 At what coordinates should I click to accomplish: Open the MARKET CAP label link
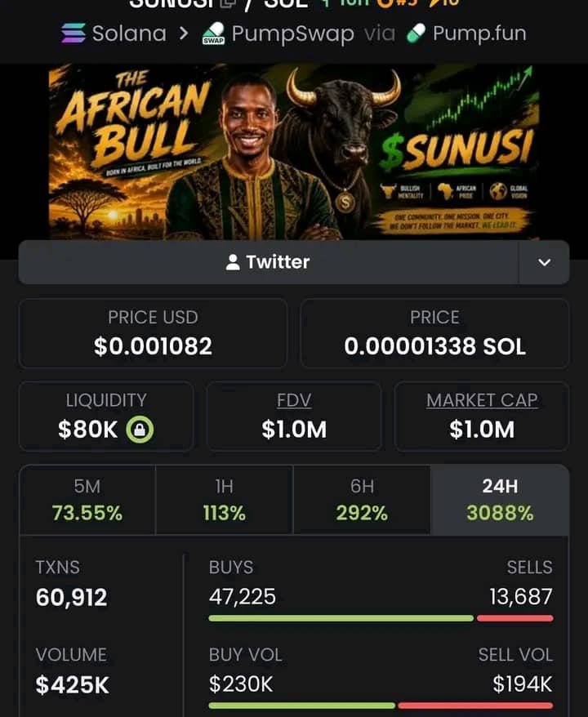482,401
